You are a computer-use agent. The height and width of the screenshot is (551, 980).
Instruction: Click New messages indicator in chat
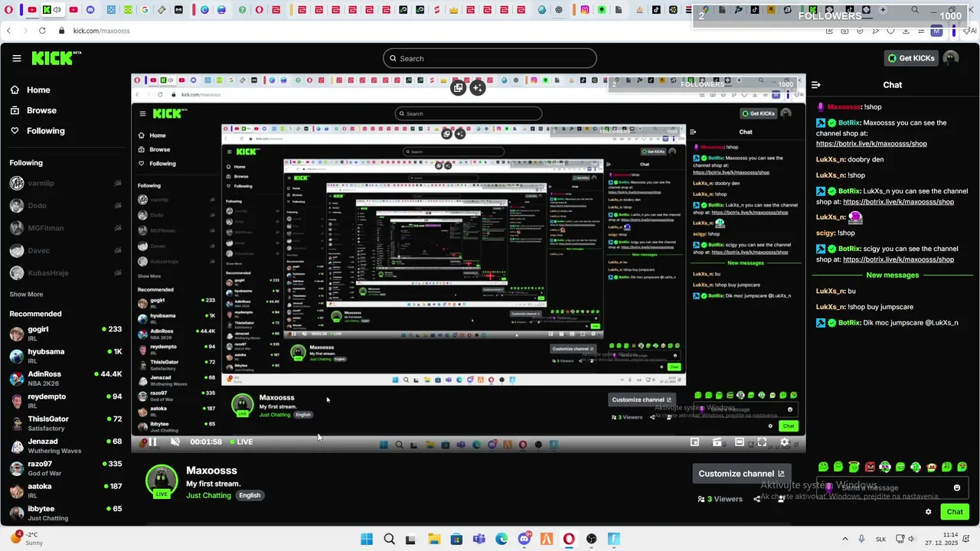(x=892, y=275)
